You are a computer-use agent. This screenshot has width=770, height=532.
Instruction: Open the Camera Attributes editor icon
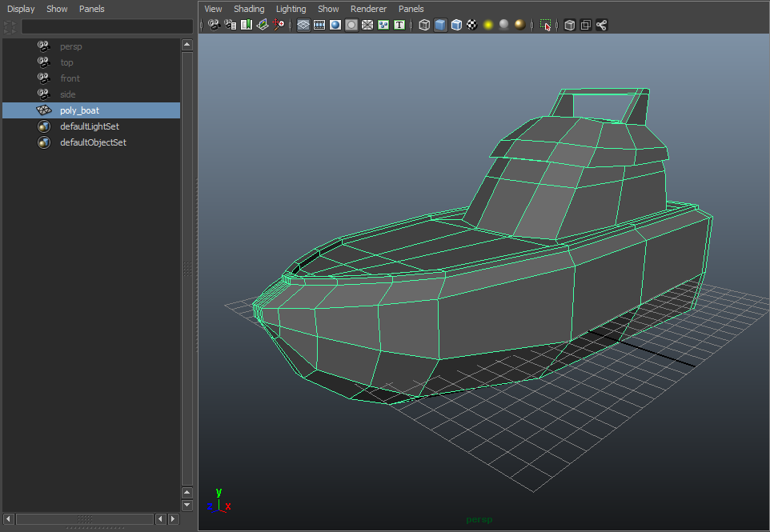(231, 25)
